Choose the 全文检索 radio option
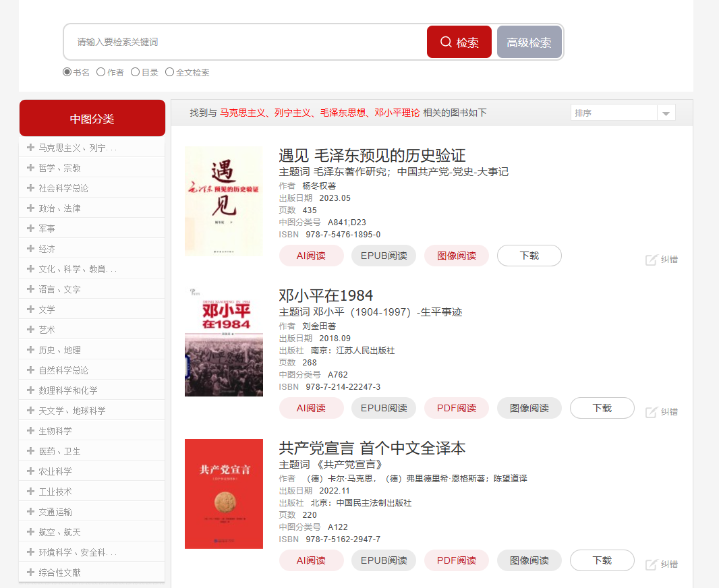 tap(169, 72)
